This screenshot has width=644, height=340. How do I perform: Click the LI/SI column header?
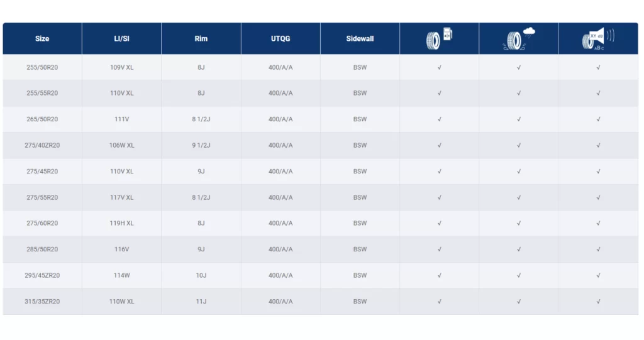(121, 38)
